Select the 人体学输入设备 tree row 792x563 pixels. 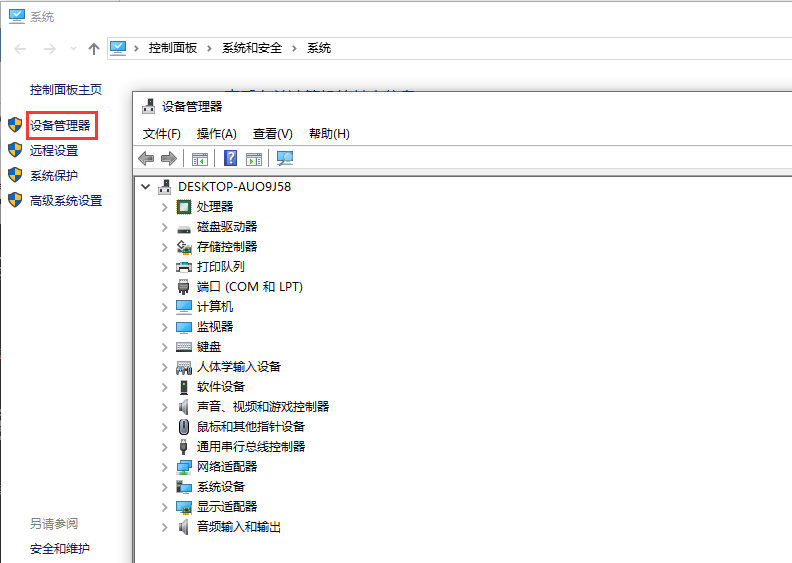pyautogui.click(x=239, y=367)
